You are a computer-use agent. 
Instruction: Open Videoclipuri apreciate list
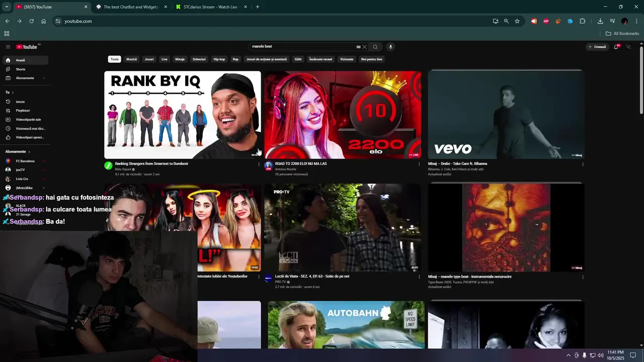click(25, 137)
